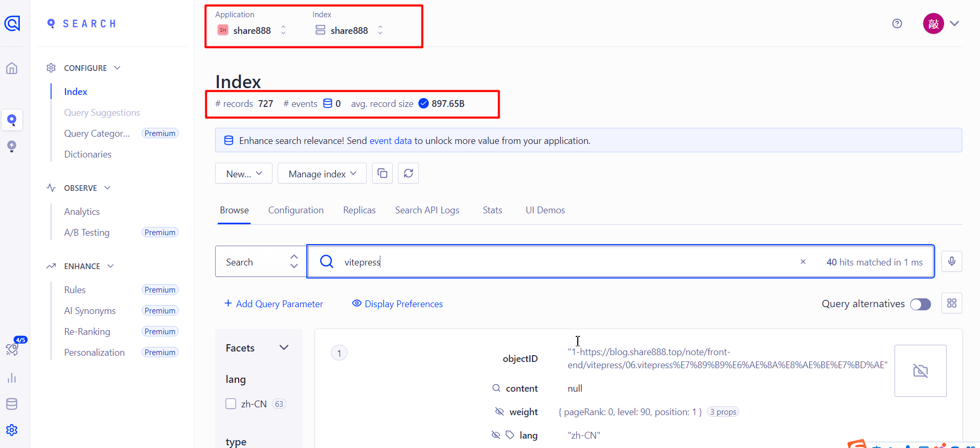Viewport: 980px width, 448px height.
Task: Switch to the Search API Logs tab
Action: tap(427, 210)
